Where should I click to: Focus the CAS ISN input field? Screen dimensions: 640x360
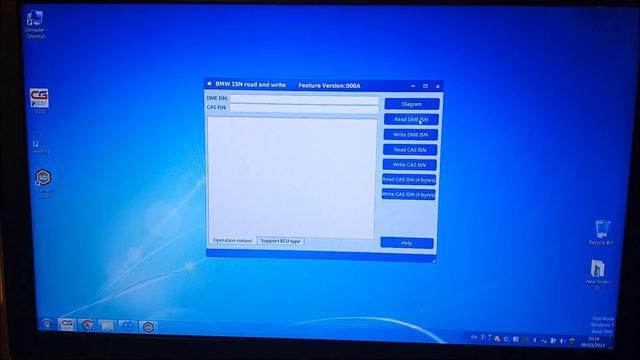[x=304, y=108]
